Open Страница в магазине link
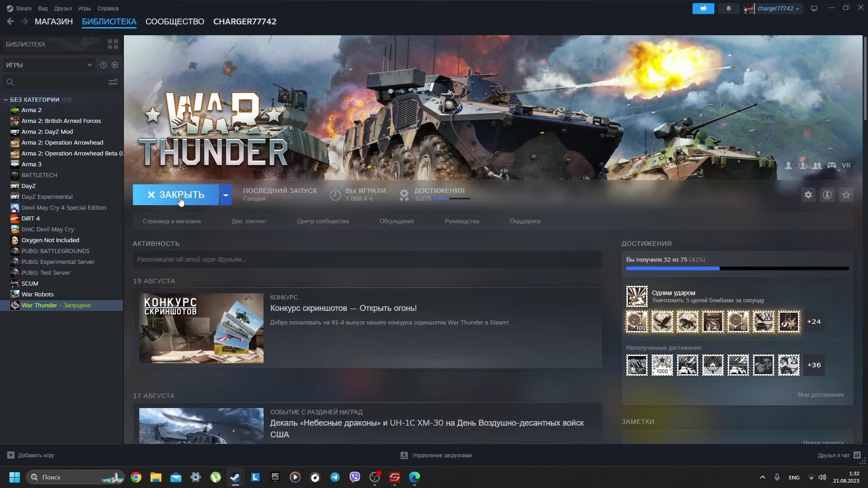The image size is (868, 488). [172, 221]
